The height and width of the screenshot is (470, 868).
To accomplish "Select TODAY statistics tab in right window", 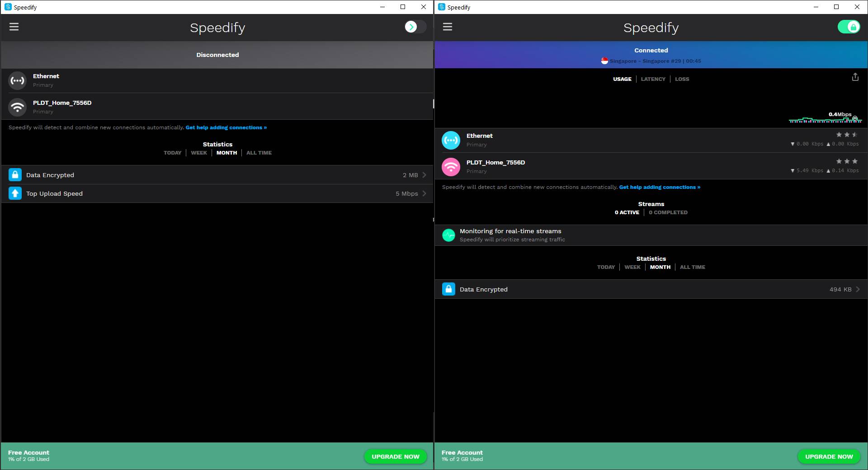I will tap(606, 267).
